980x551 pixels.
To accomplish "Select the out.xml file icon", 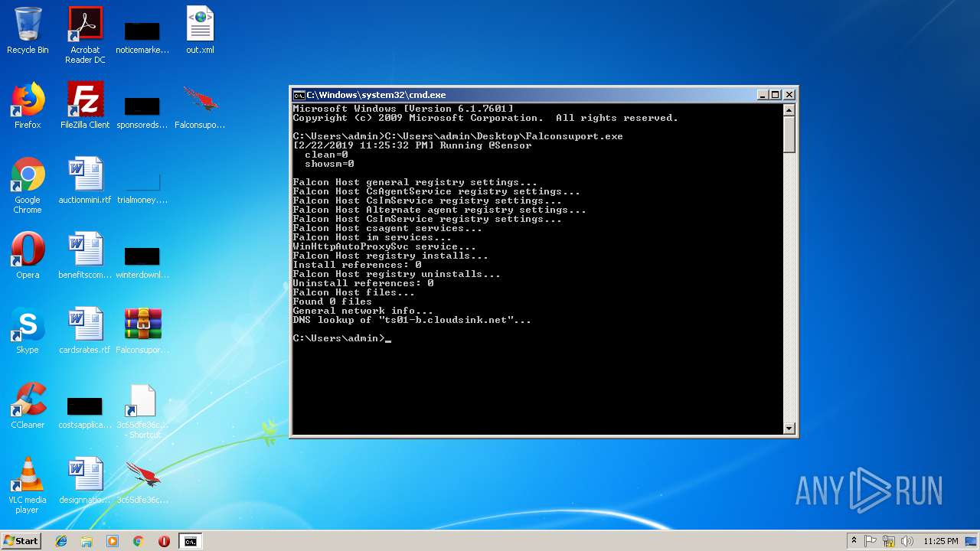I will pos(200,31).
